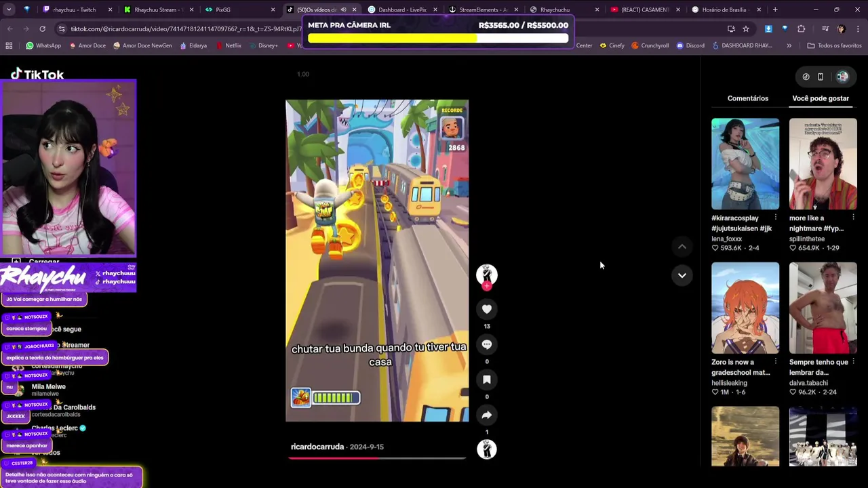Open the WhatsApp bookmark
The width and height of the screenshot is (868, 488).
pyautogui.click(x=43, y=45)
